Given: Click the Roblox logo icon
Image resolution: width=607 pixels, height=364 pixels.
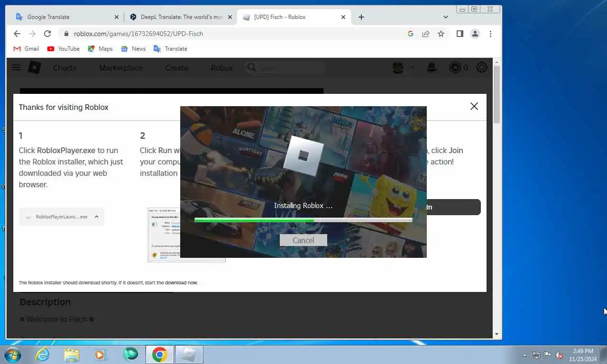Looking at the screenshot, I should (35, 68).
